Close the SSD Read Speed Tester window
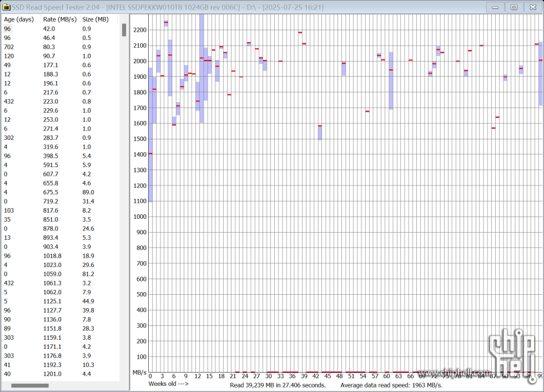The width and height of the screenshot is (544, 392). click(x=533, y=7)
